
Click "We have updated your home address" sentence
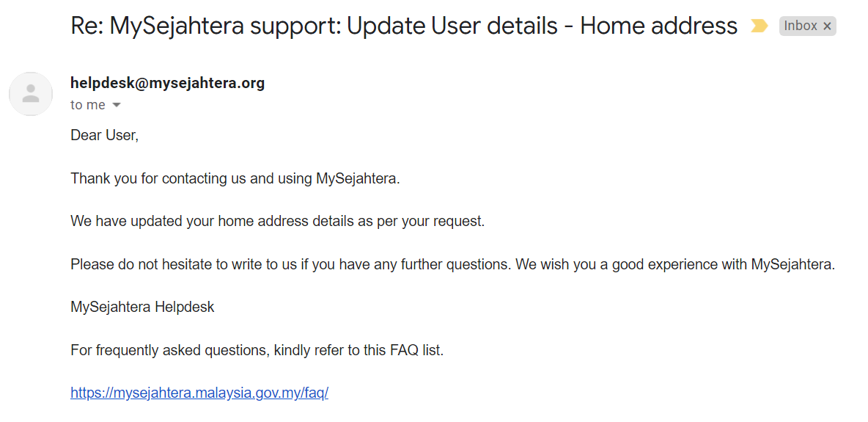click(x=220, y=221)
